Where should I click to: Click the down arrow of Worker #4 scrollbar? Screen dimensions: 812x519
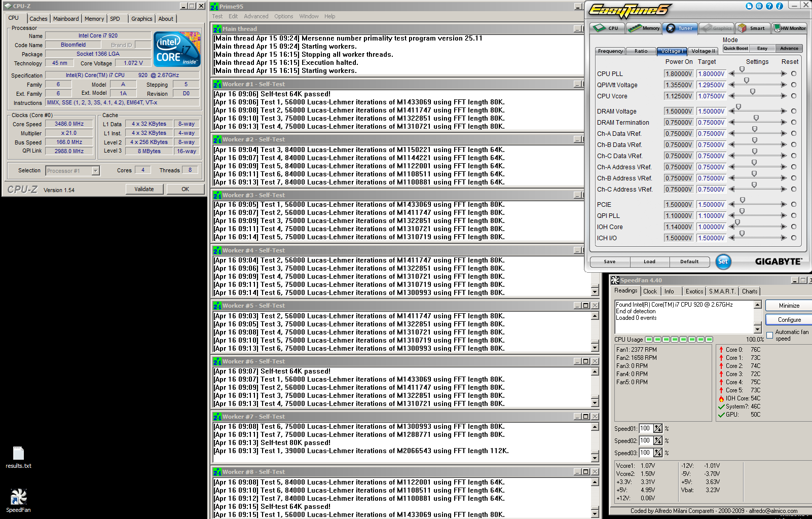tap(595, 292)
